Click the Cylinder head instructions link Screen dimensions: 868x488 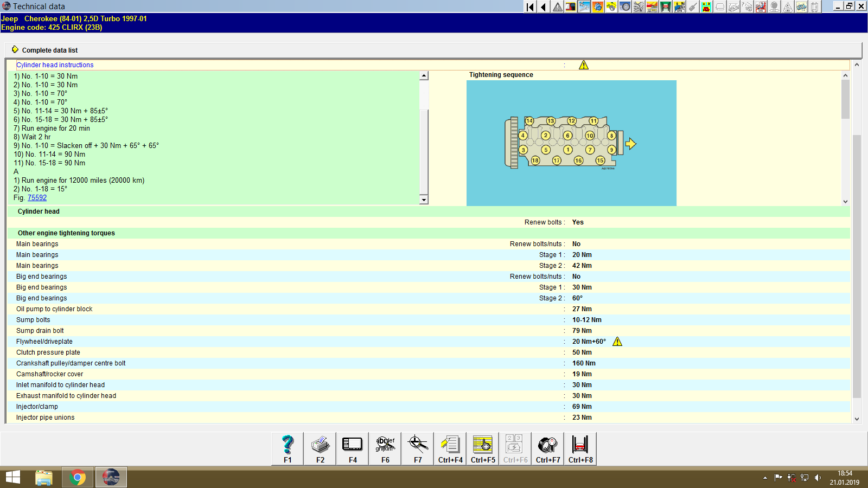coord(54,65)
